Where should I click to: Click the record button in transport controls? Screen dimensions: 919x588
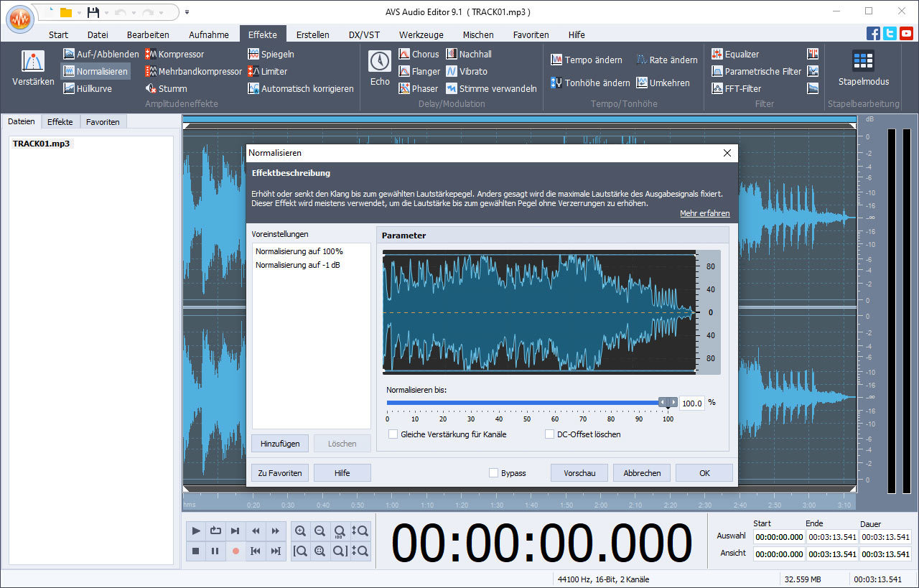click(235, 551)
